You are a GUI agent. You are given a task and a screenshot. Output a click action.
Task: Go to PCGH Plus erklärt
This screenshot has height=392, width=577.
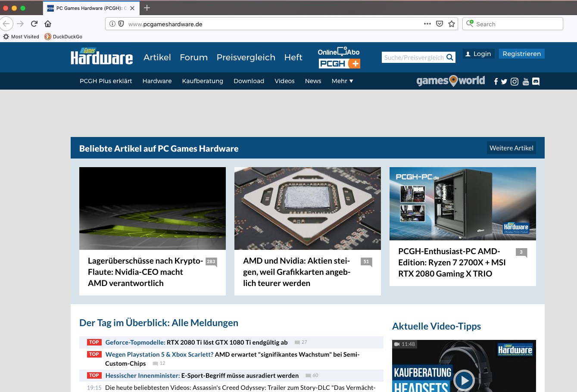106,81
